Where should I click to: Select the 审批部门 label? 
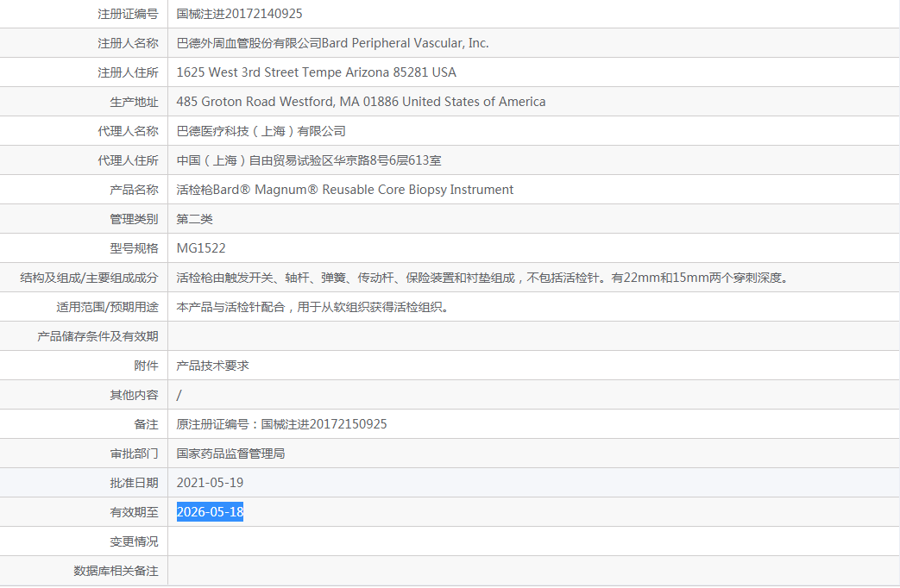pyautogui.click(x=135, y=454)
